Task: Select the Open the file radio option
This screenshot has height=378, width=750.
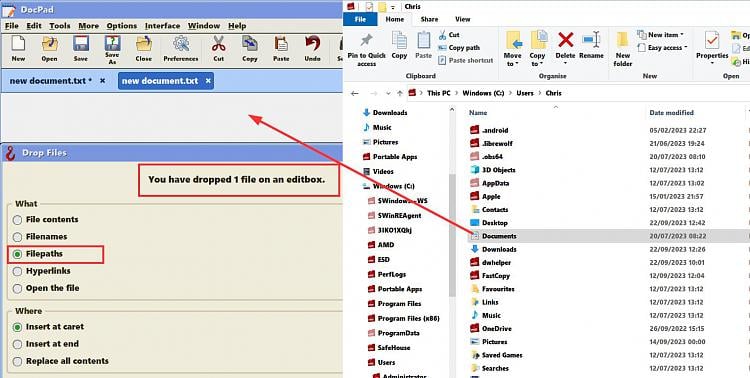Action: point(17,289)
